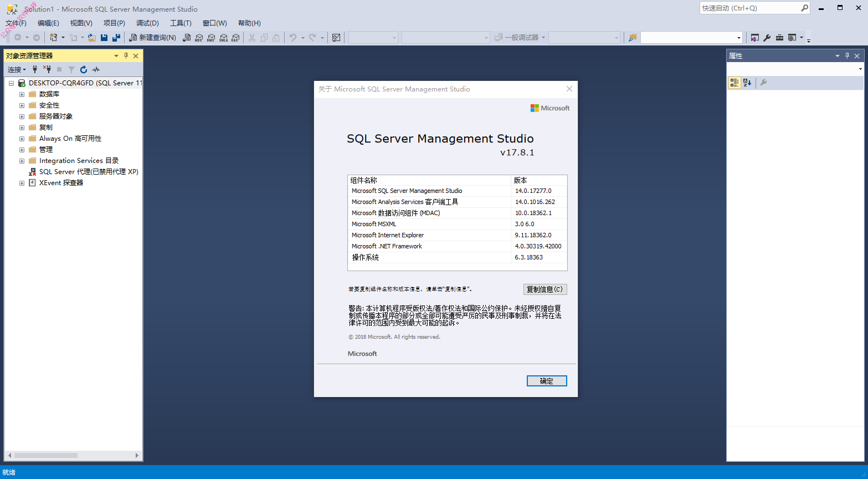868x479 pixels.
Task: Open the 编辑(E) menu
Action: click(x=48, y=23)
